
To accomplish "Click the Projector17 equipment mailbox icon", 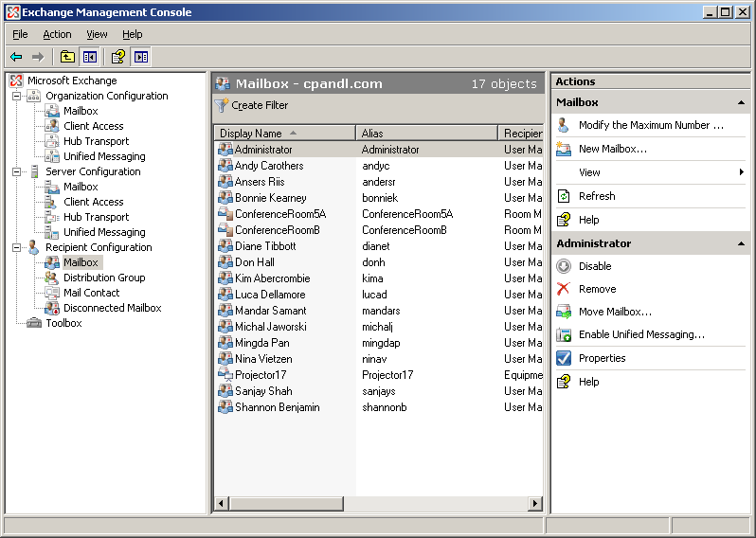I will tap(225, 374).
